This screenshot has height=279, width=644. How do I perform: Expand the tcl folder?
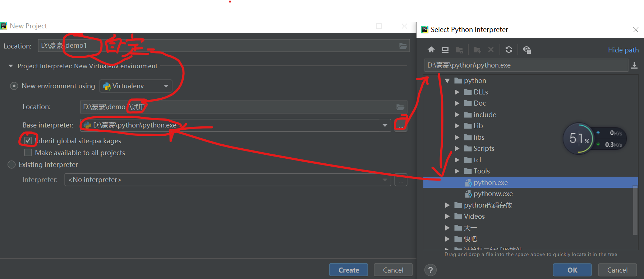(457, 160)
